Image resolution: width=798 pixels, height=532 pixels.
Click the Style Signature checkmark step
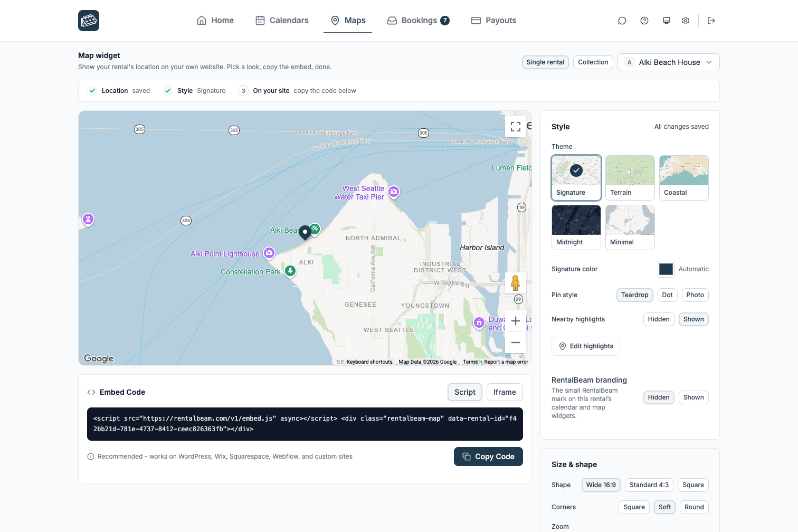[168, 91]
